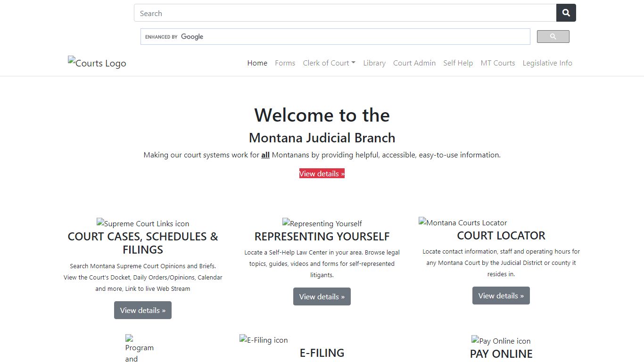Click the Representing Yourself heading

click(322, 236)
